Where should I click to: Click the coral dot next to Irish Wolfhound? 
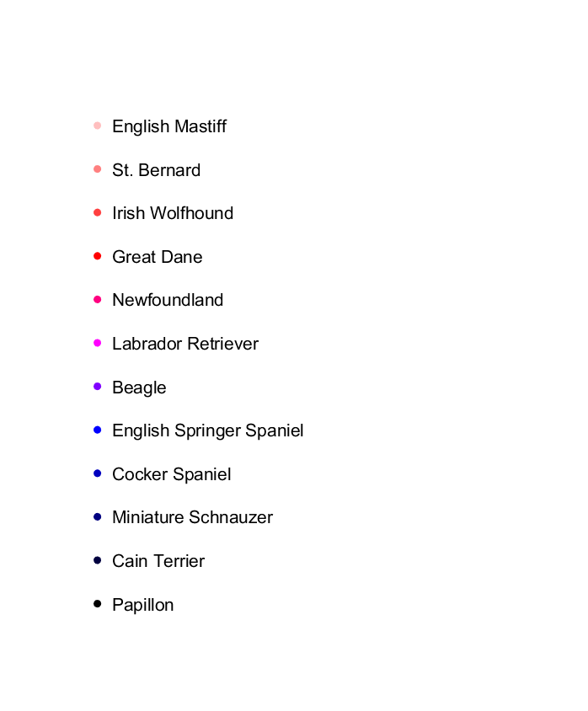pyautogui.click(x=97, y=212)
